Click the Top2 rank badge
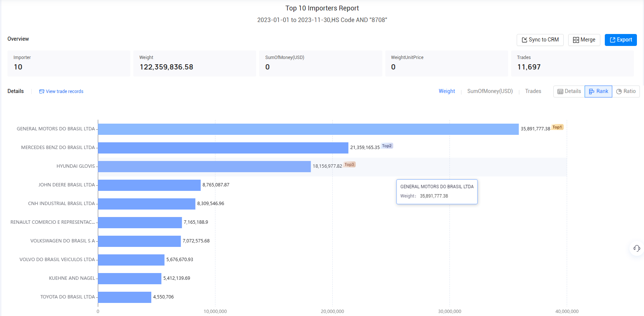 pyautogui.click(x=387, y=146)
